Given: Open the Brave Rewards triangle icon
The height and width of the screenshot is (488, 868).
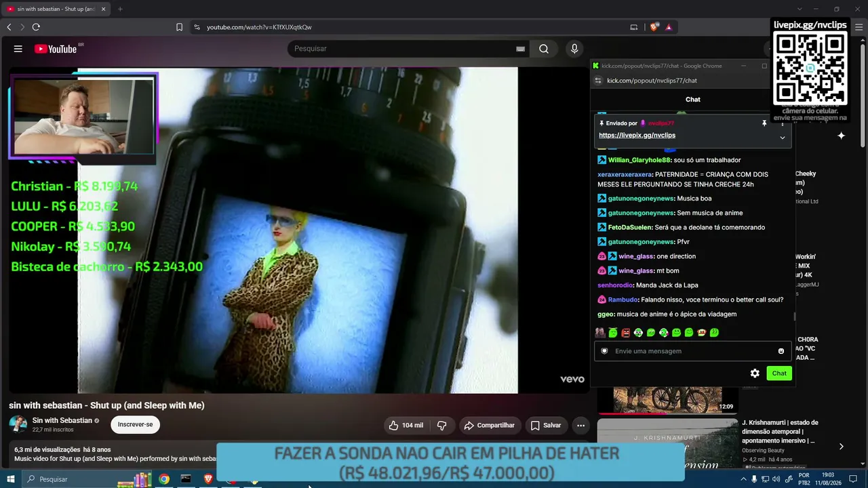Looking at the screenshot, I should (x=669, y=27).
